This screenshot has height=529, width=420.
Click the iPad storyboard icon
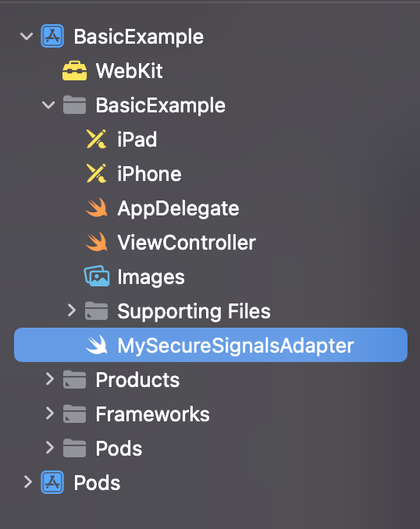point(96,139)
